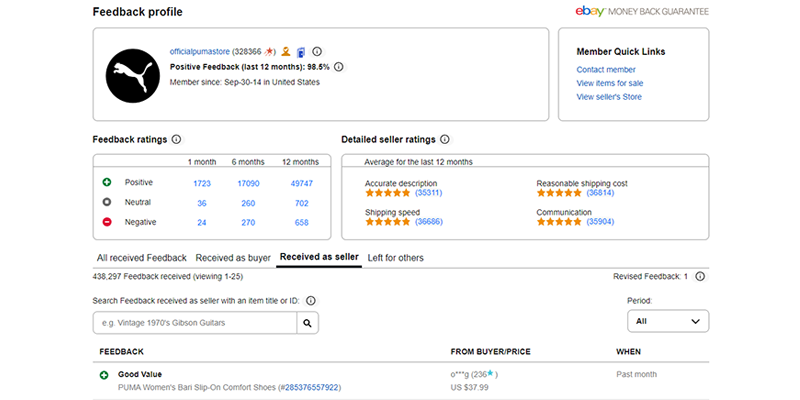Click Contact member link
The width and height of the screenshot is (800, 400).
[x=606, y=69]
